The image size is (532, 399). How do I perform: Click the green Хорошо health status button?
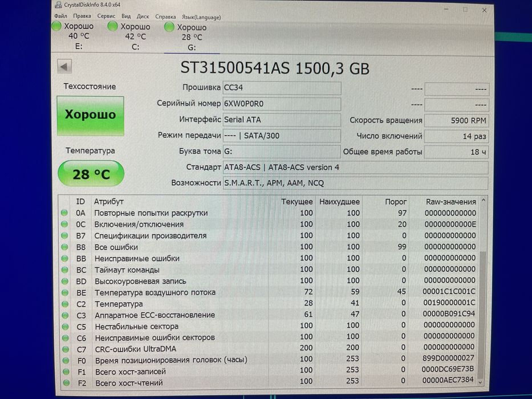(x=90, y=116)
